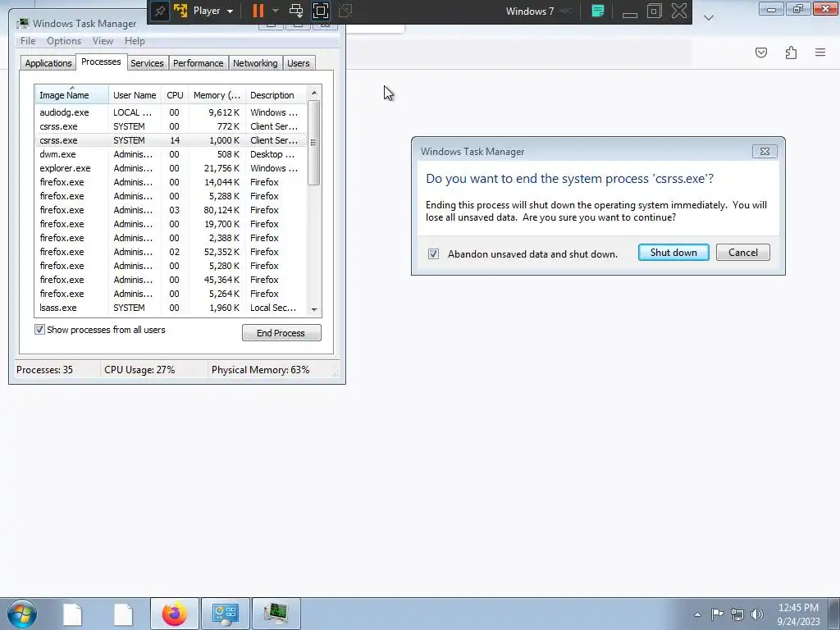The image size is (840, 630).
Task: Select the Processes tab
Action: pos(101,62)
